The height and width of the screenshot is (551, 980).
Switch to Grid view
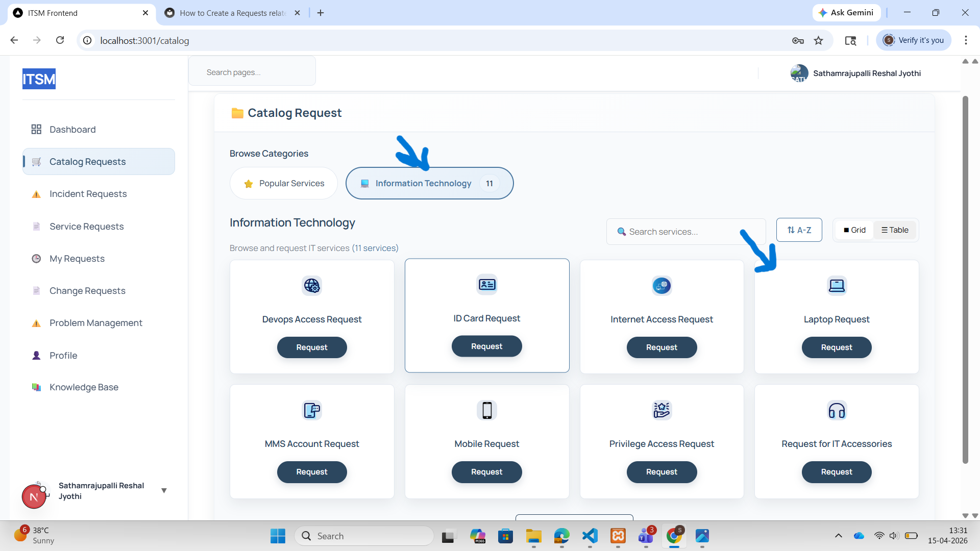pos(855,230)
